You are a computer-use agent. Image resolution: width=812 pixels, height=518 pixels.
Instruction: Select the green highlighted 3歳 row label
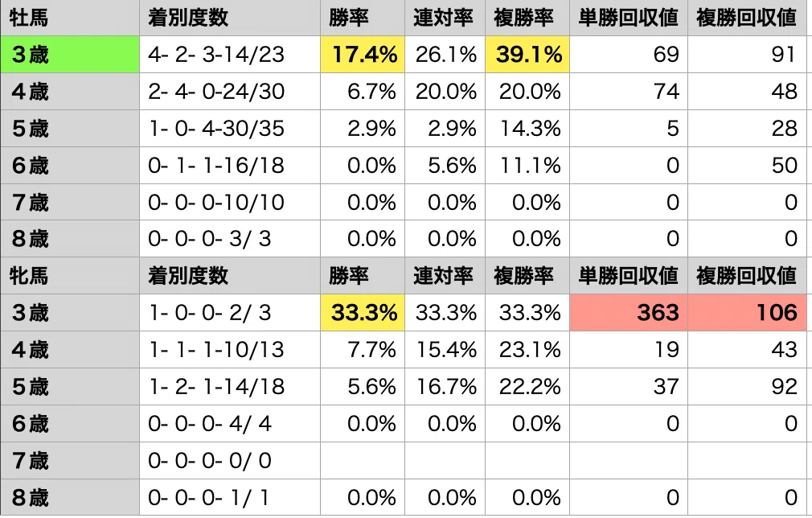(70, 55)
